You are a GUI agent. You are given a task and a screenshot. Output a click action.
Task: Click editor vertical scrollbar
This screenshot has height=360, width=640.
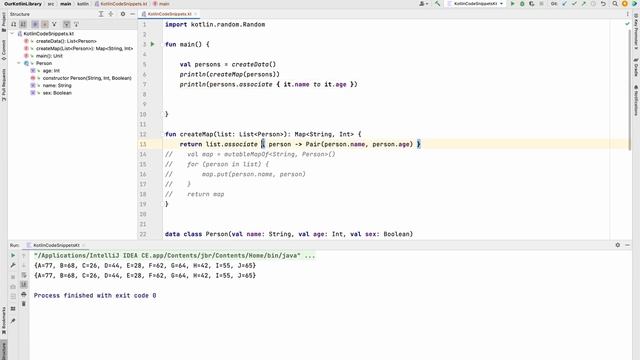[629, 90]
